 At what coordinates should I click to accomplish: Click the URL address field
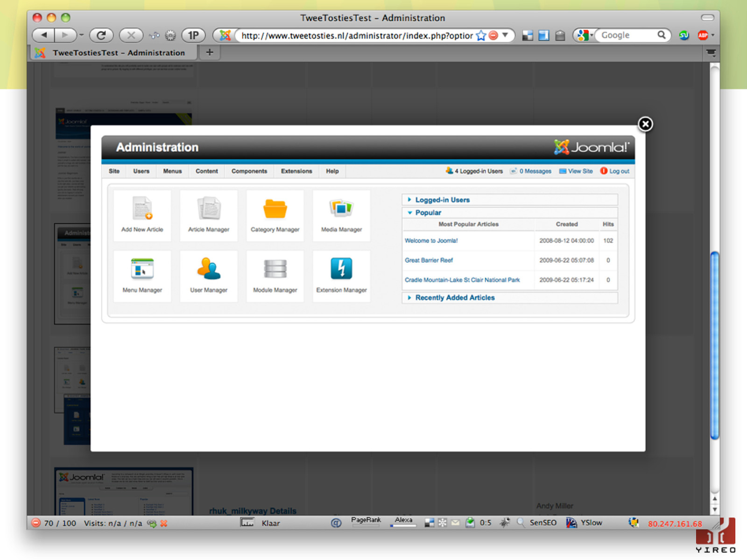click(x=357, y=35)
